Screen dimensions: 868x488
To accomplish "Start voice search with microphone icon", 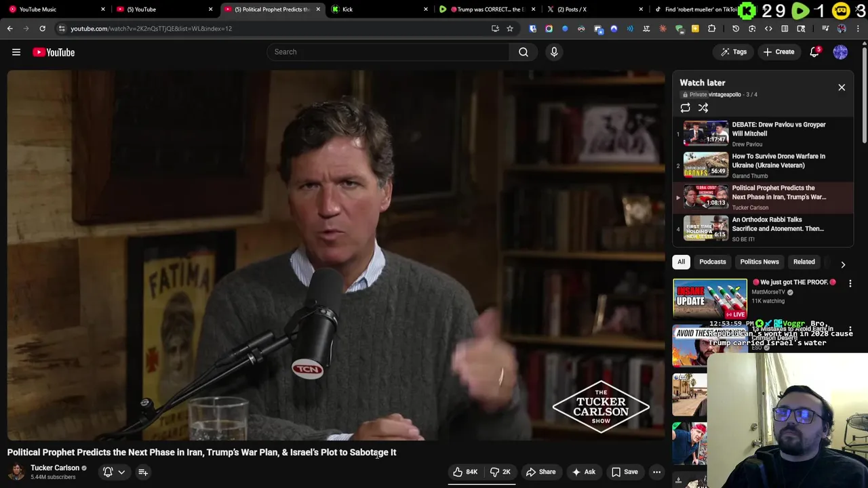I will click(x=554, y=52).
